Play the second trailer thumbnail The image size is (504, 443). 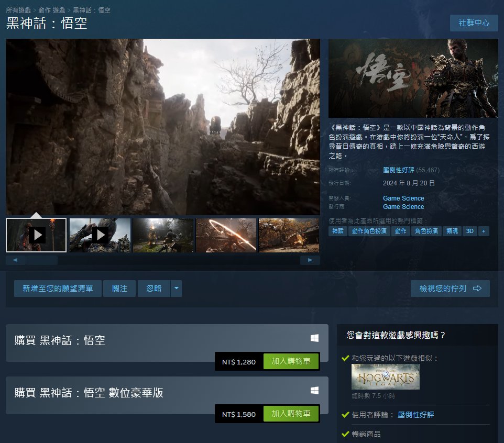pyautogui.click(x=100, y=235)
